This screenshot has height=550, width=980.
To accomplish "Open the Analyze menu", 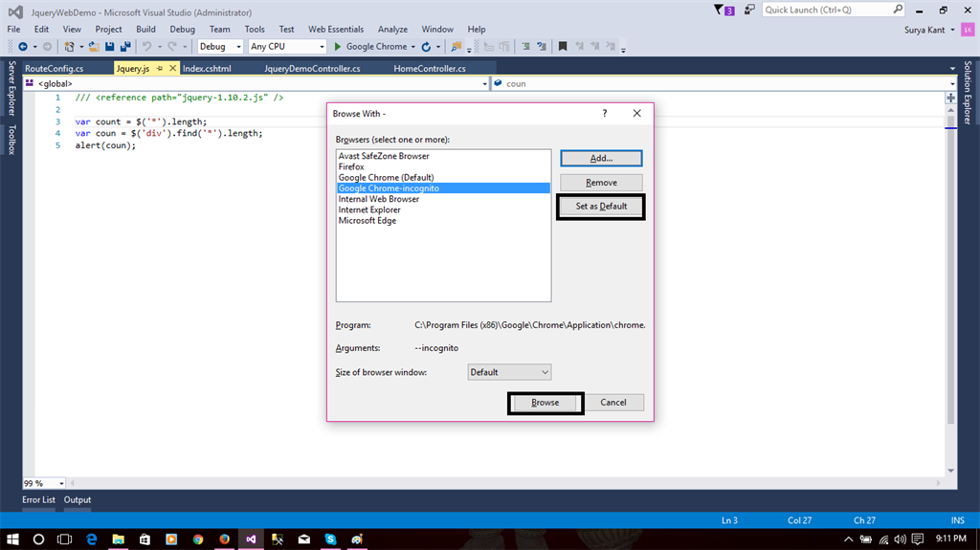I will click(x=392, y=29).
